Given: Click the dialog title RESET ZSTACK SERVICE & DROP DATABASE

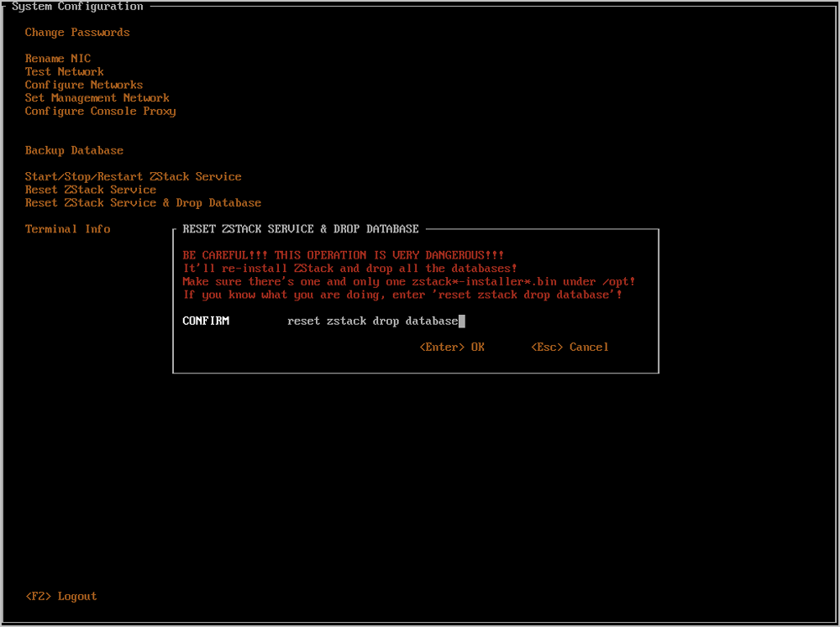Looking at the screenshot, I should tap(300, 229).
